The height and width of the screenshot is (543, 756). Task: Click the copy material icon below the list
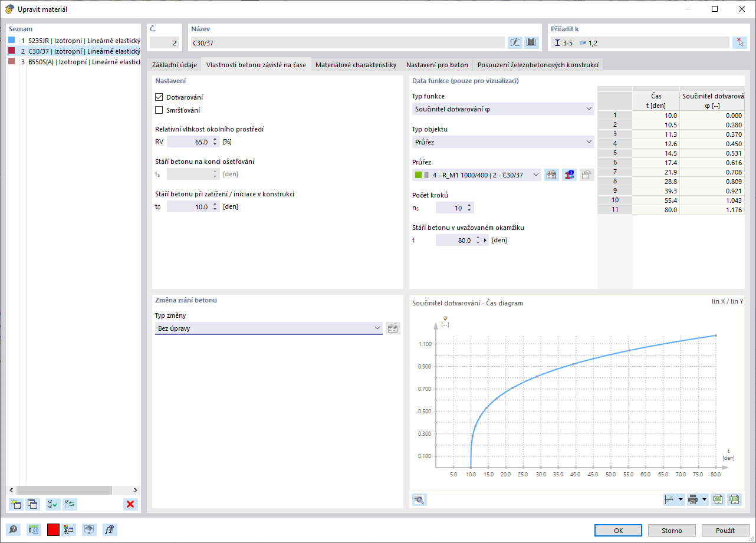(x=32, y=504)
